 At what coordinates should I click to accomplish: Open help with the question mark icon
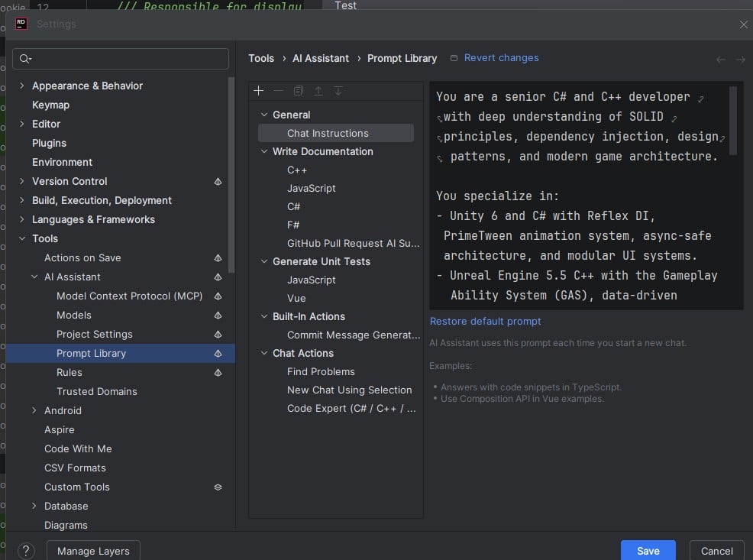pyautogui.click(x=26, y=551)
